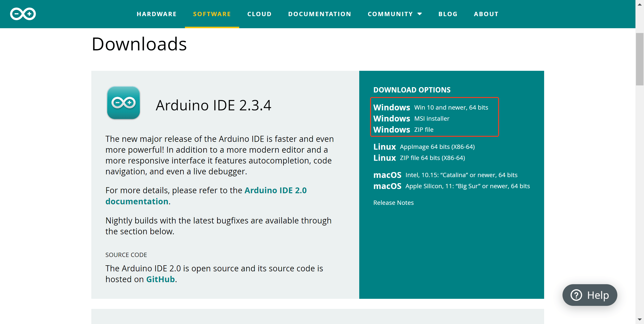Image resolution: width=644 pixels, height=324 pixels.
Task: Open the Help widget question mark icon
Action: coord(577,295)
